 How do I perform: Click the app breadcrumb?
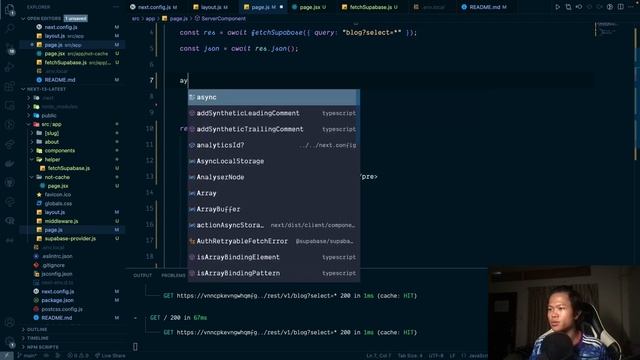[x=150, y=19]
